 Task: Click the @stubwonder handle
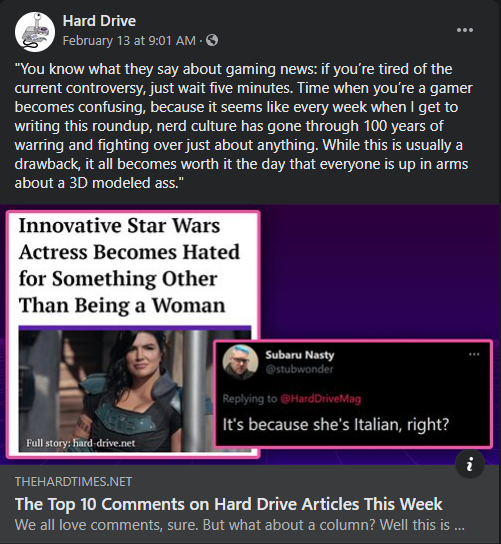[x=299, y=369]
